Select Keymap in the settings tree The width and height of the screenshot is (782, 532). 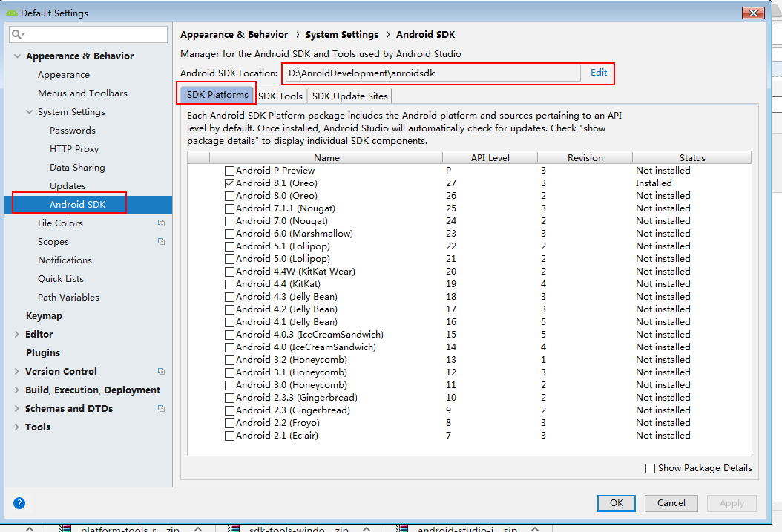(44, 316)
